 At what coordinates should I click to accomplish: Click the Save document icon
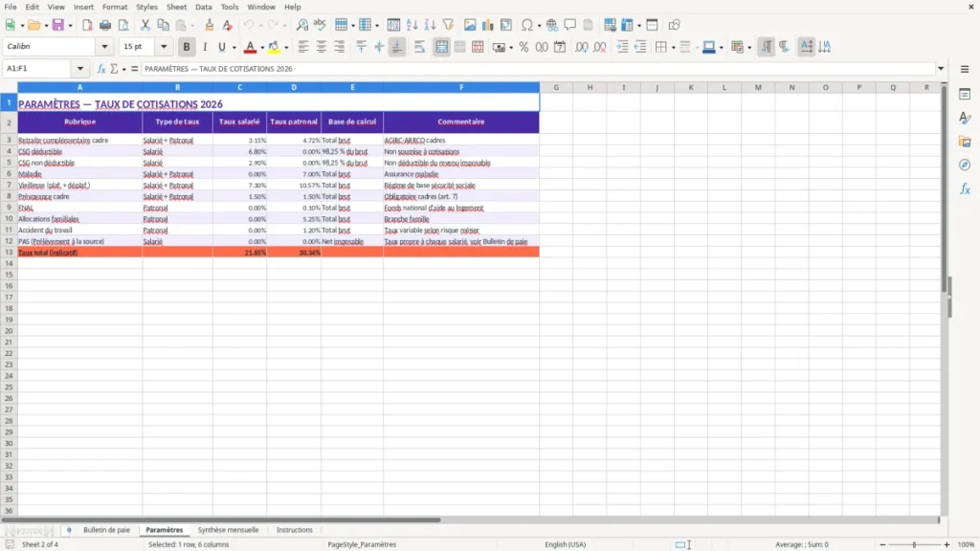pos(58,25)
